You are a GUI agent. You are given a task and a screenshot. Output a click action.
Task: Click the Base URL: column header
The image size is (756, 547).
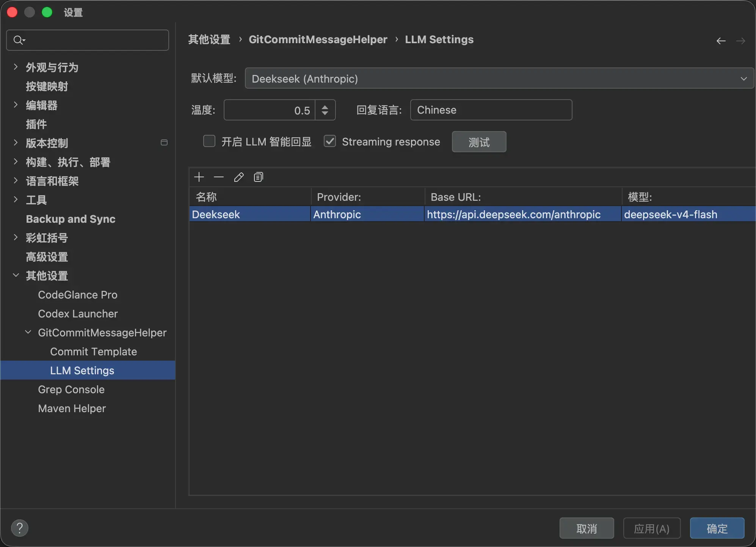(x=523, y=197)
